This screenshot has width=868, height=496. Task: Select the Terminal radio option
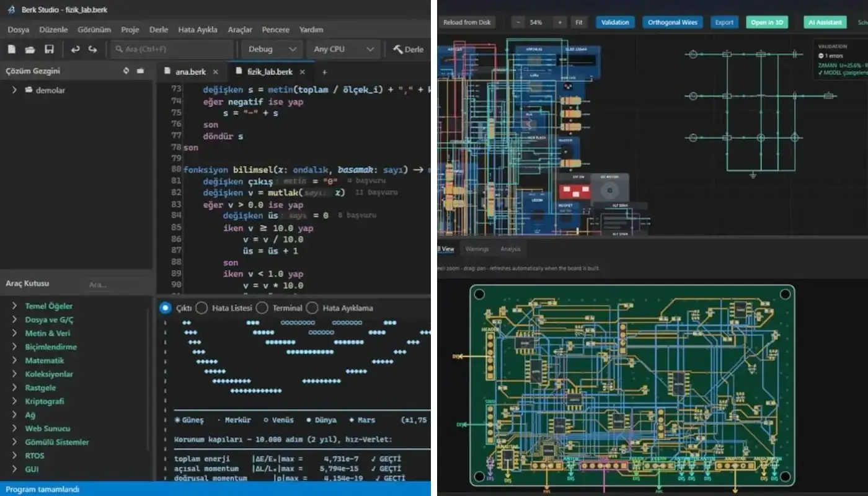262,308
